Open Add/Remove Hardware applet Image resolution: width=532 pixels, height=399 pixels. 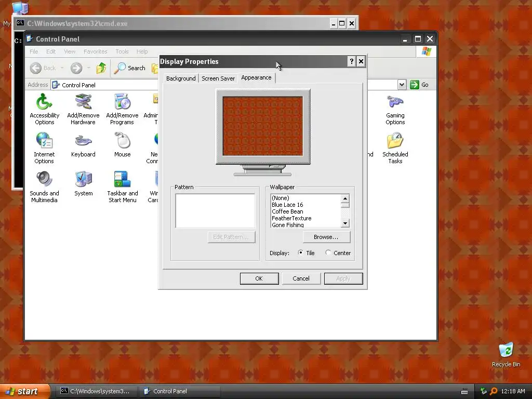[83, 109]
